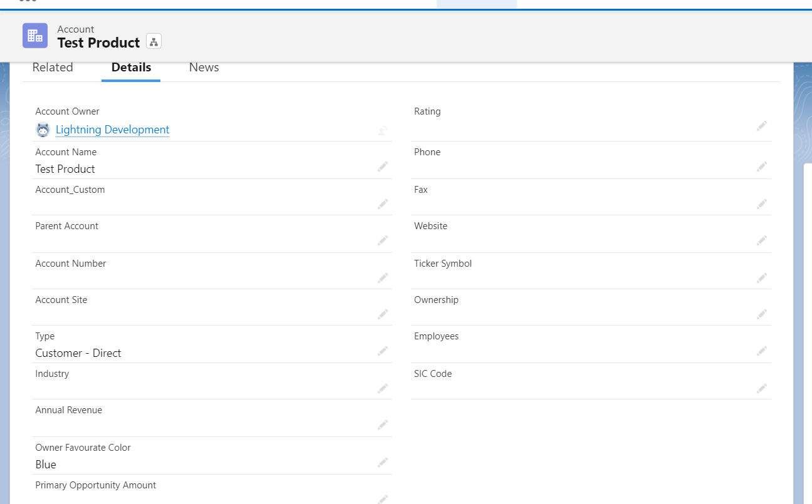Click edit pencil for Type field

(x=382, y=351)
